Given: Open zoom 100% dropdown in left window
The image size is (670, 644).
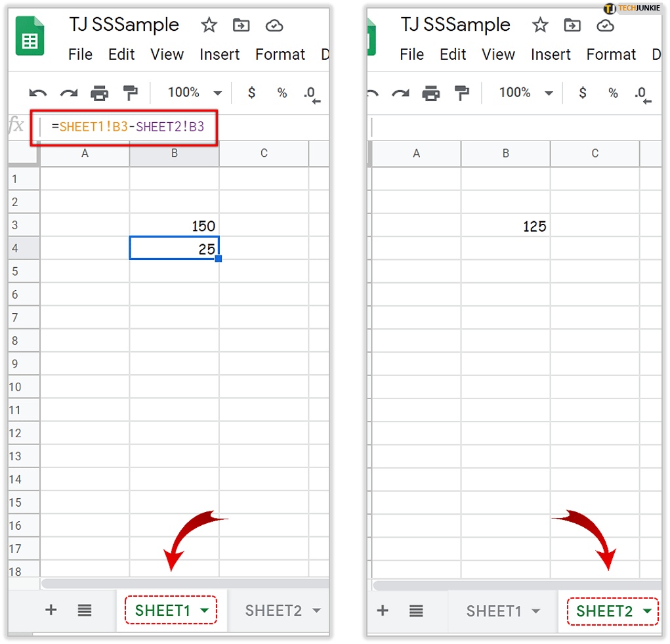Looking at the screenshot, I should (x=195, y=93).
